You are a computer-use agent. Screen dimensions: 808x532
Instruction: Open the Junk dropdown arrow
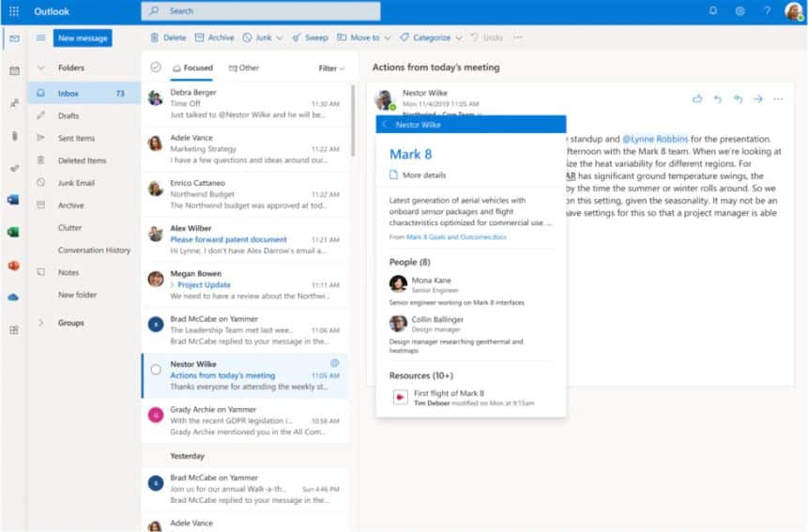tap(280, 38)
